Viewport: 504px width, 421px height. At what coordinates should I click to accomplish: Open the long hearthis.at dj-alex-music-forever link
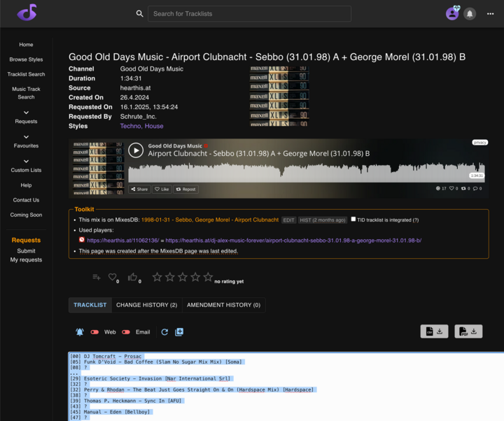point(293,240)
